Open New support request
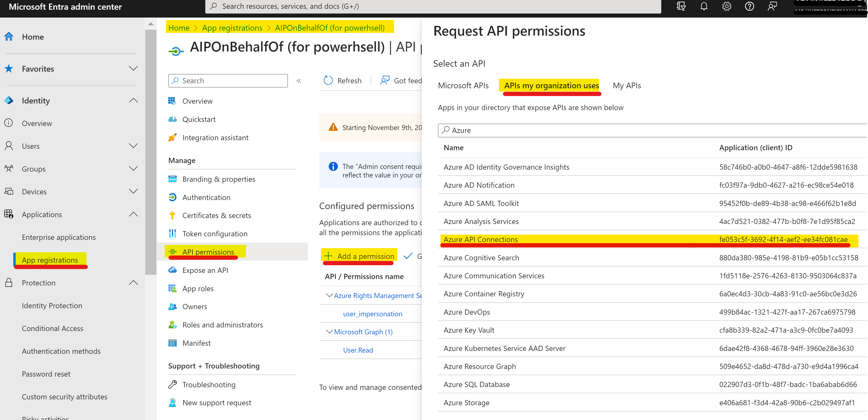Screen dimensions: 868x420 (217, 402)
